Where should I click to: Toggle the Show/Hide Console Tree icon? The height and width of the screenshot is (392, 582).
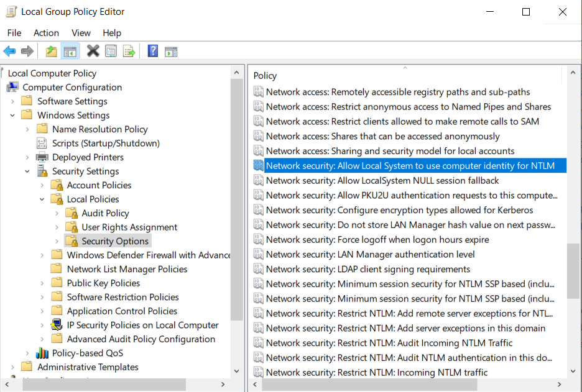(x=70, y=51)
